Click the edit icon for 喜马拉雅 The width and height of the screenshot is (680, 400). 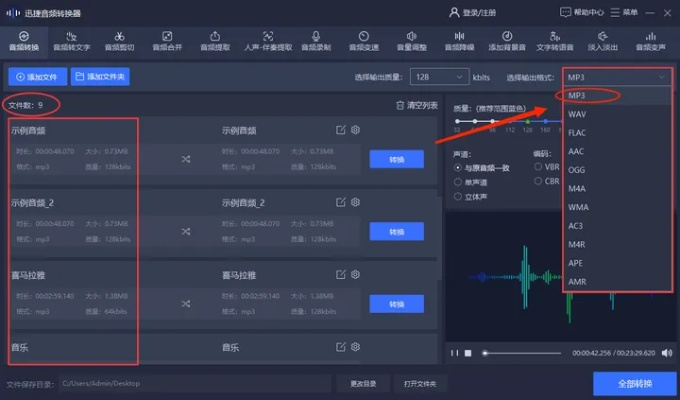[341, 275]
